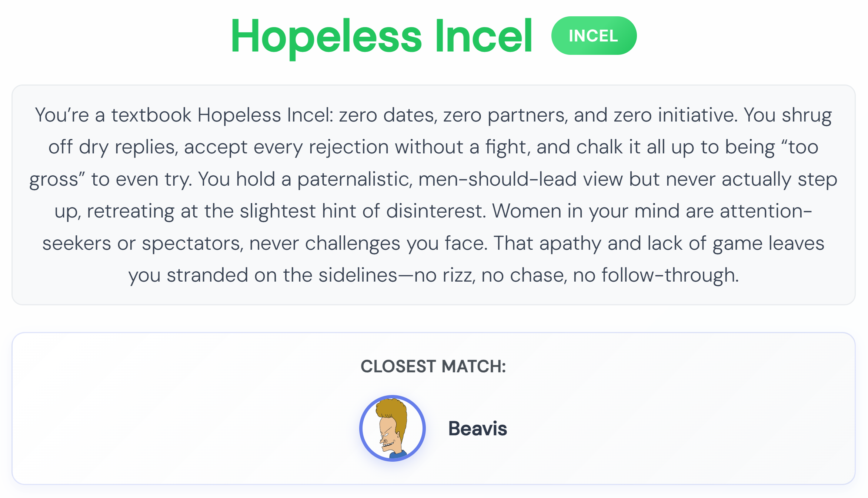Image resolution: width=868 pixels, height=498 pixels.
Task: Click the word "retreating" in the description
Action: [x=130, y=211]
